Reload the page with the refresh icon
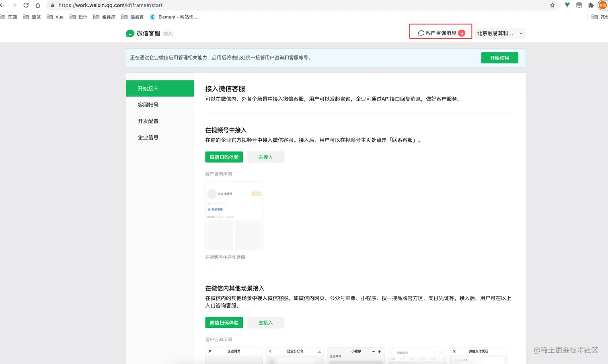608x364 pixels. pos(26,5)
